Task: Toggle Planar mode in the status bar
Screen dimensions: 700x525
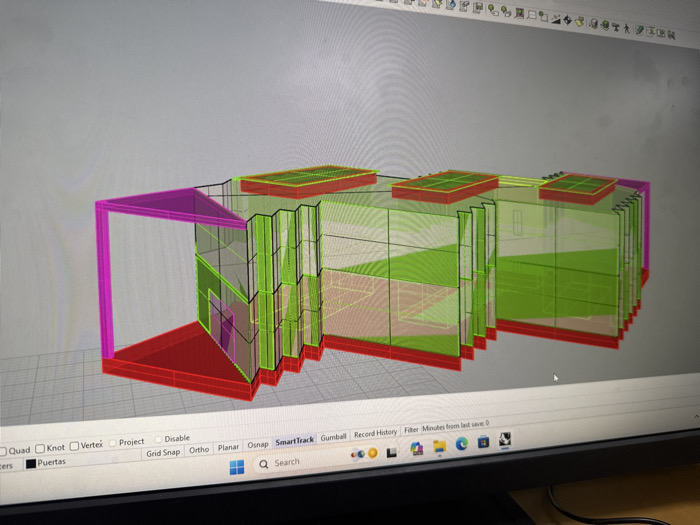Action: click(228, 447)
